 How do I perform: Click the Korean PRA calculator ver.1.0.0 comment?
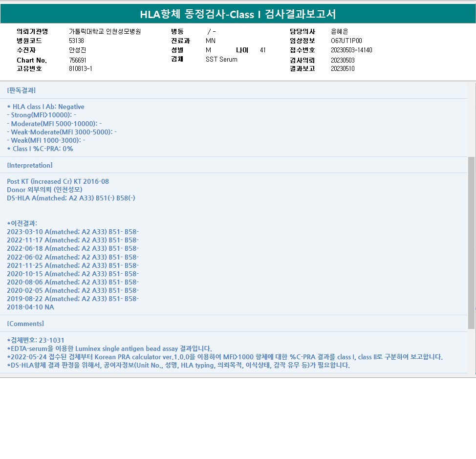pyautogui.click(x=225, y=357)
